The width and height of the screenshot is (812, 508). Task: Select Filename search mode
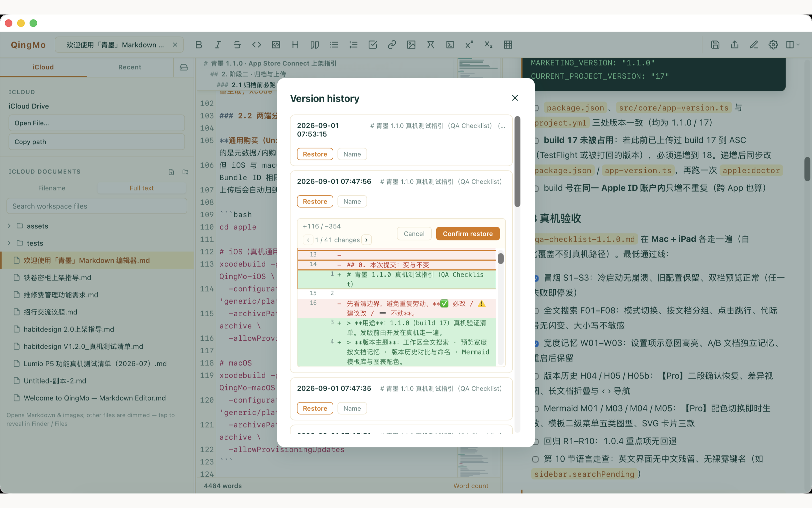click(x=52, y=188)
